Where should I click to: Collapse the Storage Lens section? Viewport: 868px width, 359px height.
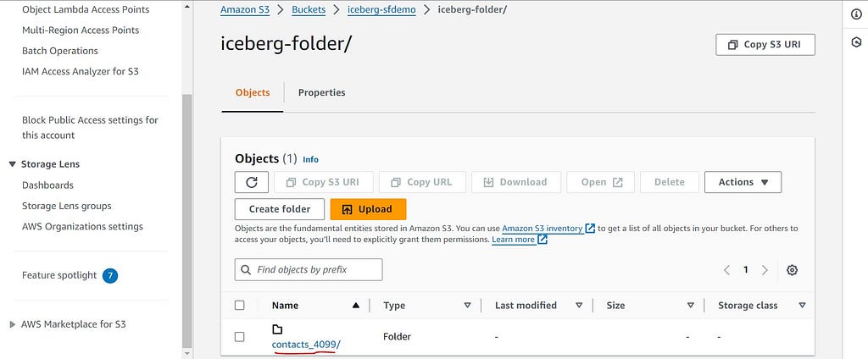[12, 164]
